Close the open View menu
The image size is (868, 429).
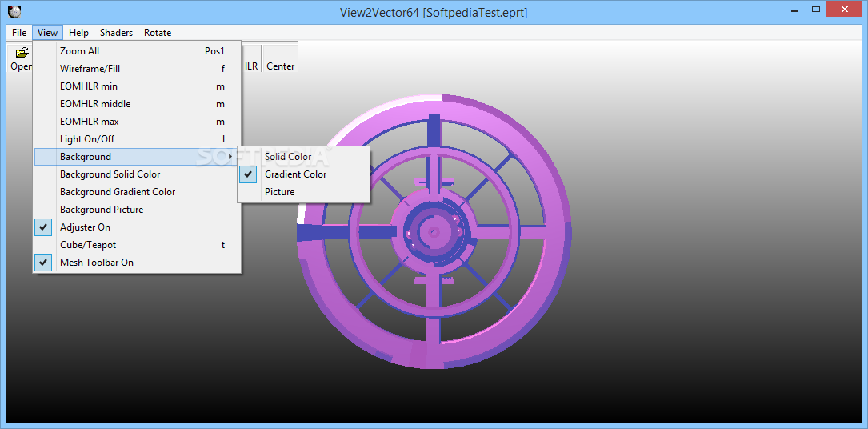coord(48,33)
